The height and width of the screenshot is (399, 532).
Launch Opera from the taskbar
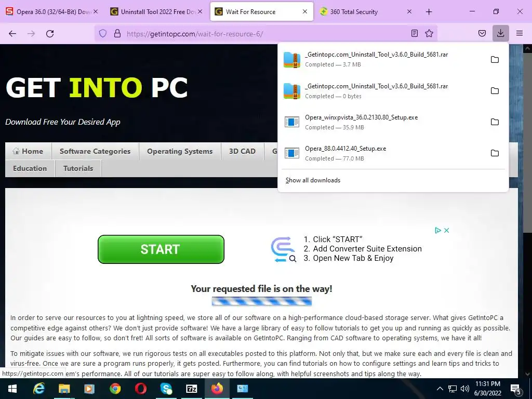(140, 389)
